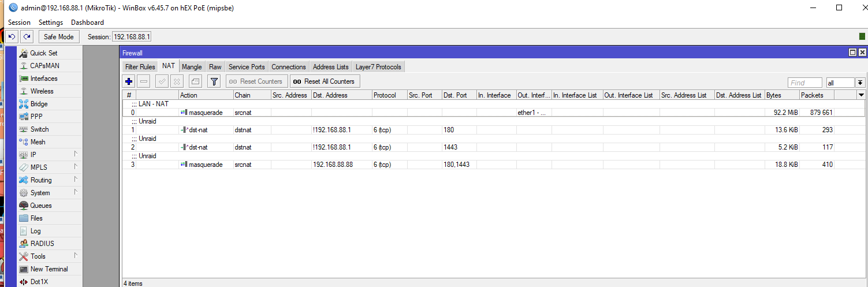Image resolution: width=868 pixels, height=287 pixels.
Task: Click the 'LAN - NAT' comment row
Action: (494, 104)
